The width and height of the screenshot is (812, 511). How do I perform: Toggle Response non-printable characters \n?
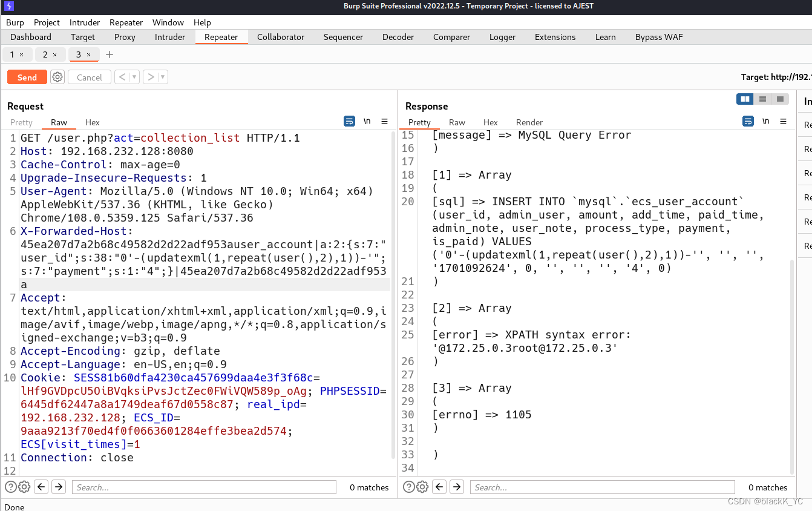[x=765, y=121]
